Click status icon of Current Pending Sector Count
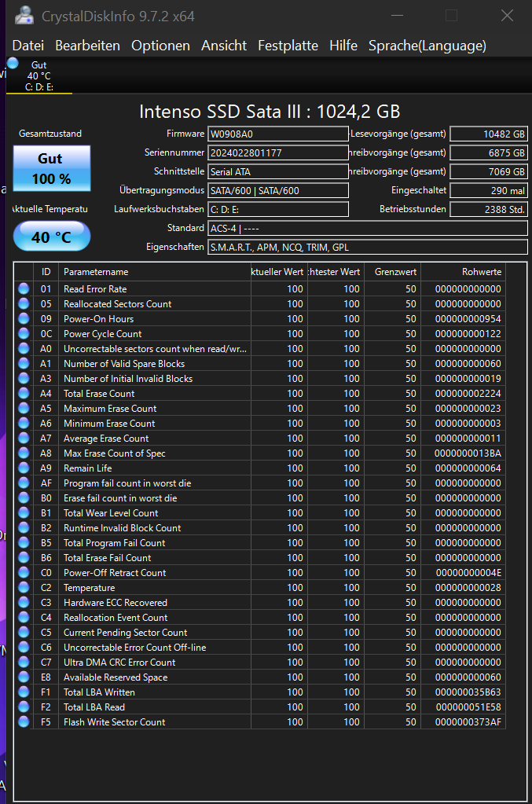The width and height of the screenshot is (532, 804). [24, 632]
